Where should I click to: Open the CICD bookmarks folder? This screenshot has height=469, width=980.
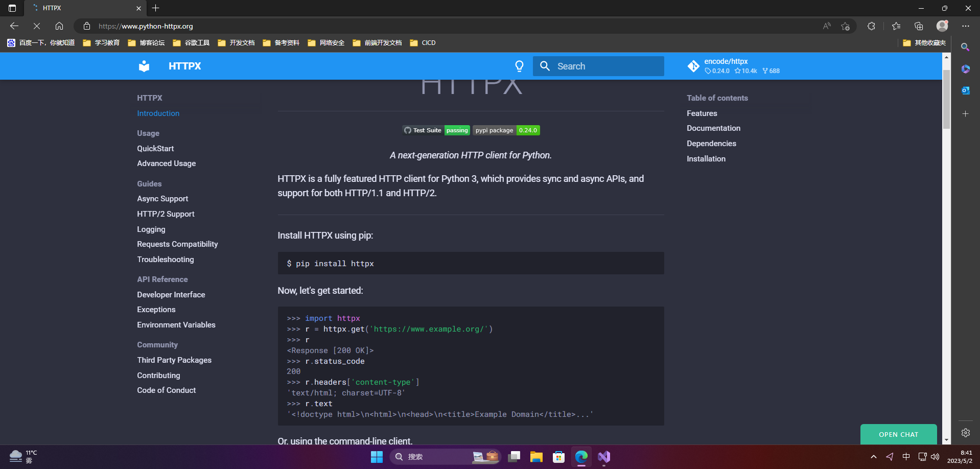(x=423, y=43)
